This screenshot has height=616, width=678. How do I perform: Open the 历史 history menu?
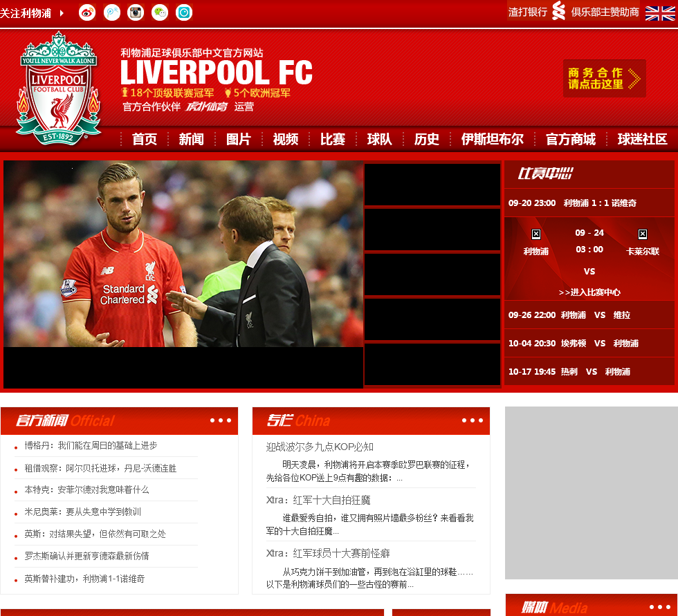pyautogui.click(x=427, y=139)
